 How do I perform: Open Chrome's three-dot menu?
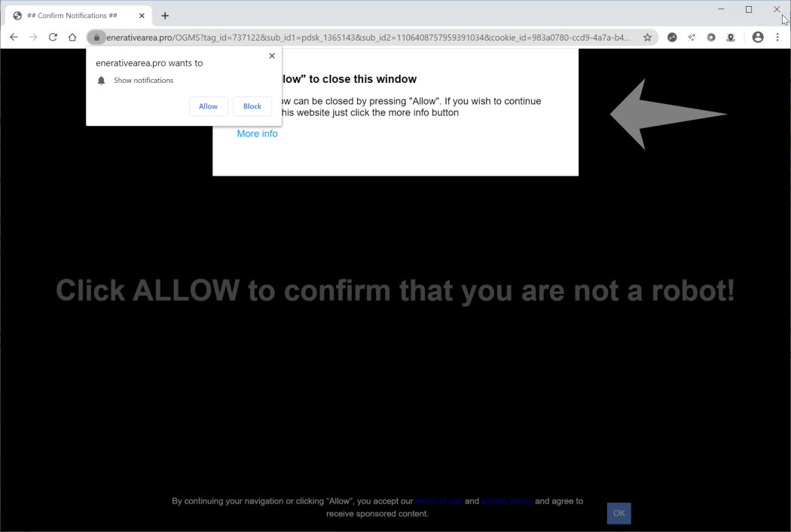tap(777, 37)
